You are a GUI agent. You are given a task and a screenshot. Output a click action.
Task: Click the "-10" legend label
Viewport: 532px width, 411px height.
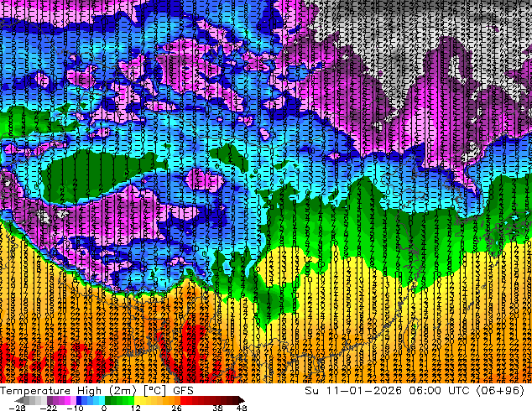coord(75,408)
